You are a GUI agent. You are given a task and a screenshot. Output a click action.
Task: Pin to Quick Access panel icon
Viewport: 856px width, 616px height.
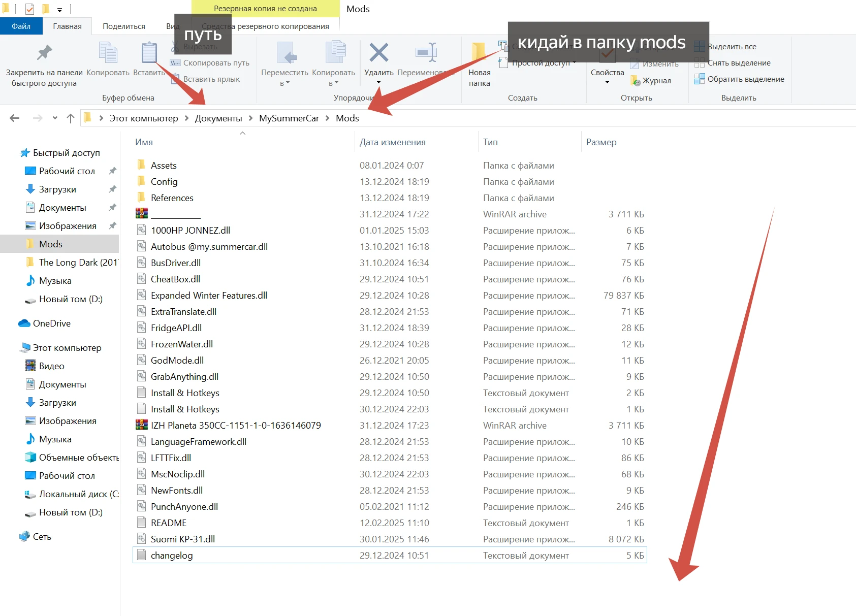coord(44,53)
